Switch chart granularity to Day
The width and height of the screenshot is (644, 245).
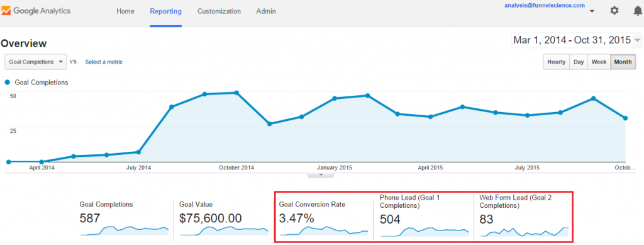pos(579,62)
